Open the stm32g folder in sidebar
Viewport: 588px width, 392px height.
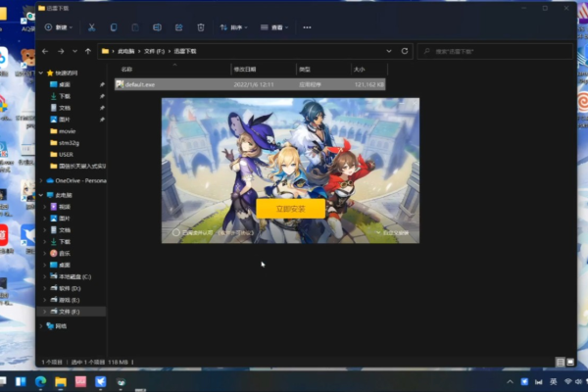[x=69, y=143]
